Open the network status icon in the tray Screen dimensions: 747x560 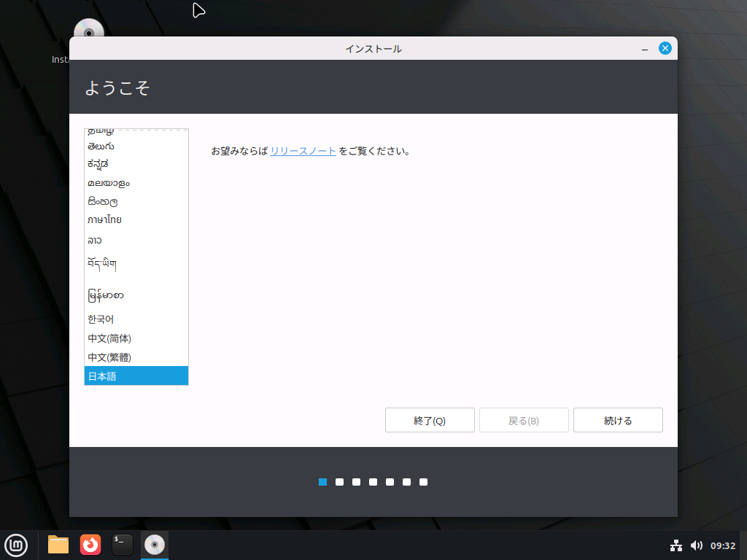[x=676, y=545]
